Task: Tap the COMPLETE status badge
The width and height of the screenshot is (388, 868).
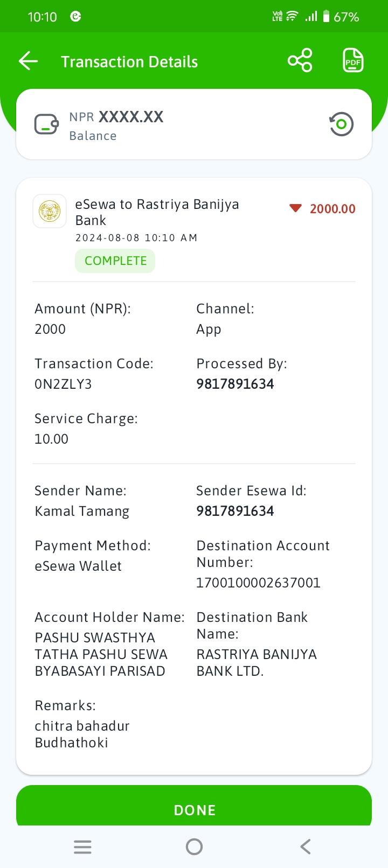Action: click(x=115, y=261)
